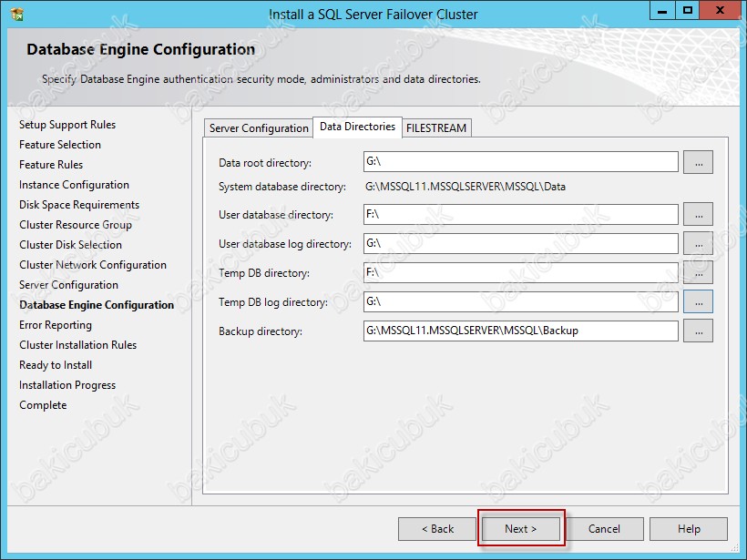Image resolution: width=747 pixels, height=560 pixels.
Task: Cancel the installation wizard
Action: 604,529
